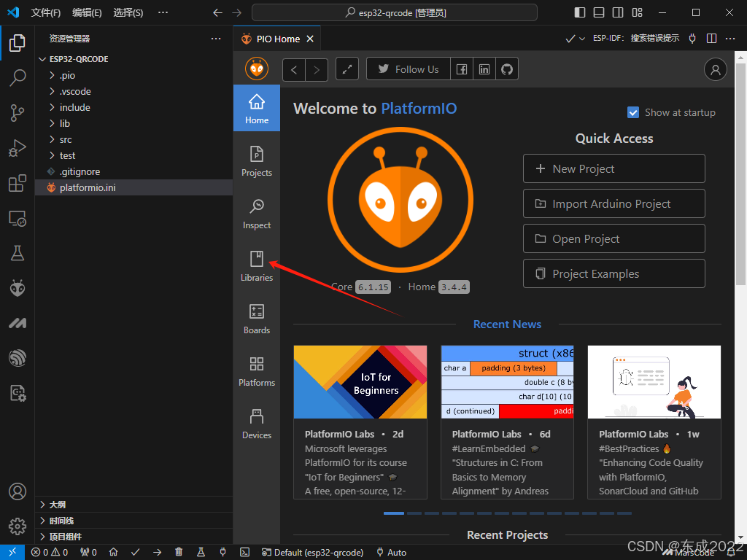The width and height of the screenshot is (747, 560).
Task: Open PlatformIO terminal from status bar
Action: (244, 553)
